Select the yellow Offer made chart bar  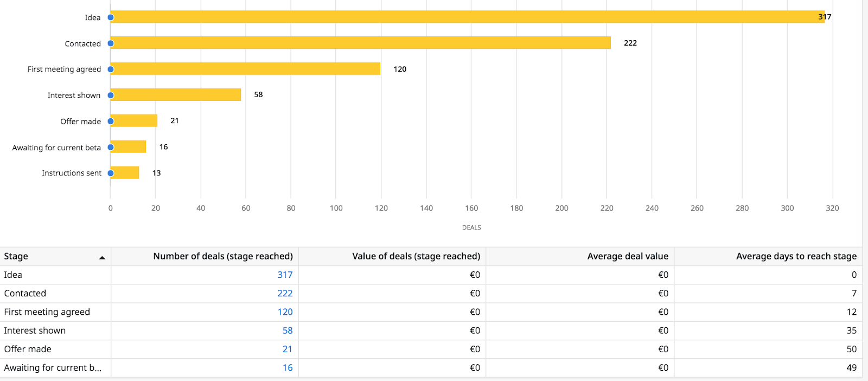coord(135,120)
